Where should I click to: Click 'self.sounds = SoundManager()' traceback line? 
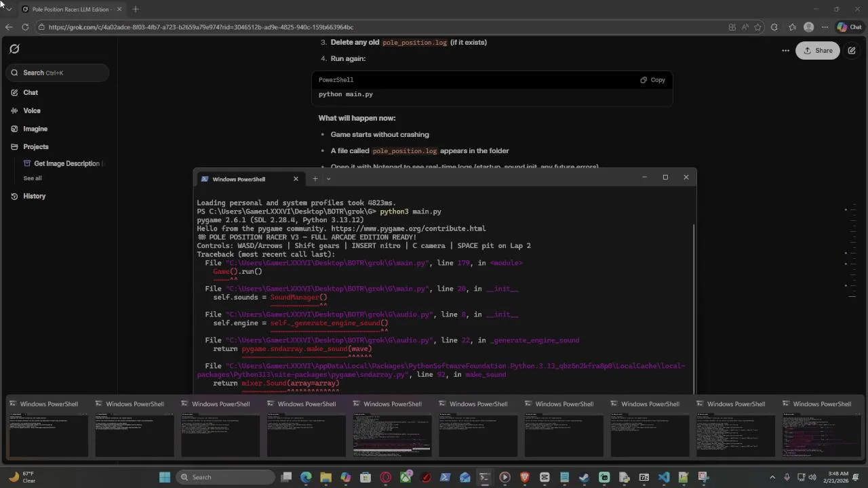pyautogui.click(x=270, y=297)
